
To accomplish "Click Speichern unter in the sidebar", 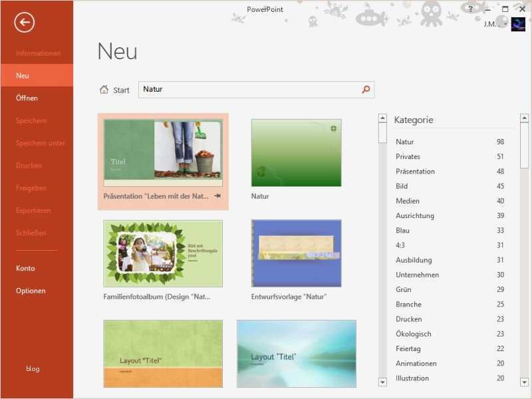I will (x=41, y=143).
